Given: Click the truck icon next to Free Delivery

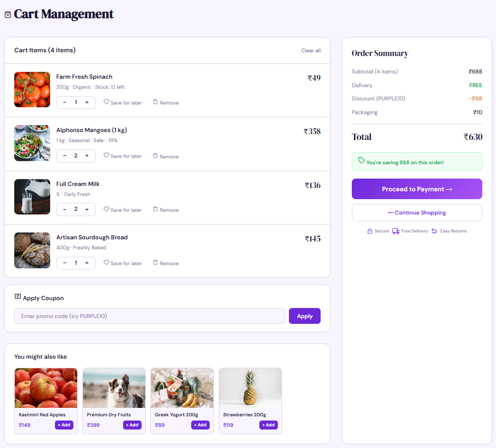Looking at the screenshot, I should click(x=395, y=231).
